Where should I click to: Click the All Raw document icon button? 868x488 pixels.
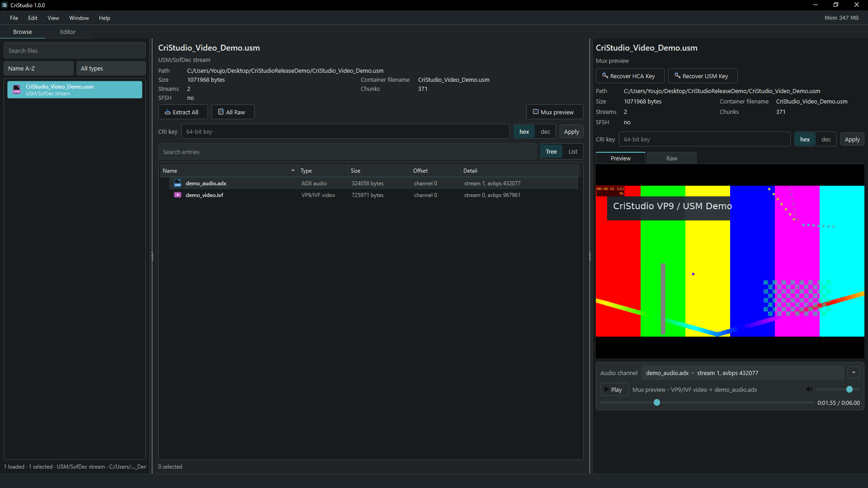pos(221,112)
